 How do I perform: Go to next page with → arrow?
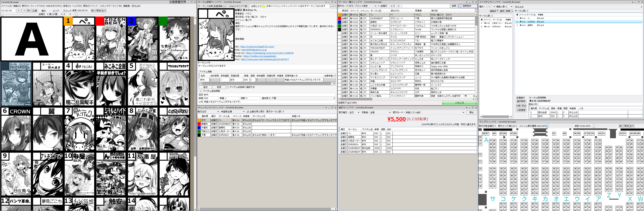24,11
